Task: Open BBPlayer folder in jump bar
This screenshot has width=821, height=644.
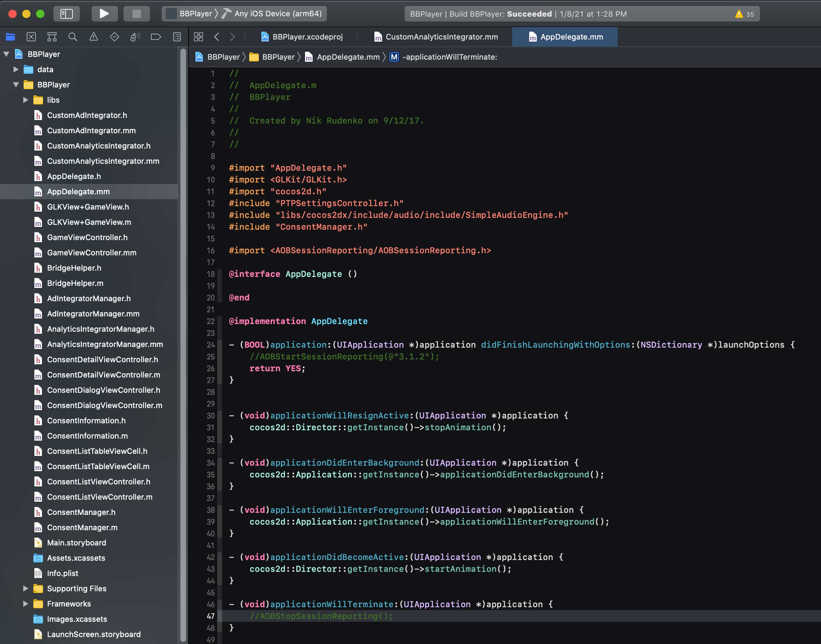Action: [x=272, y=57]
